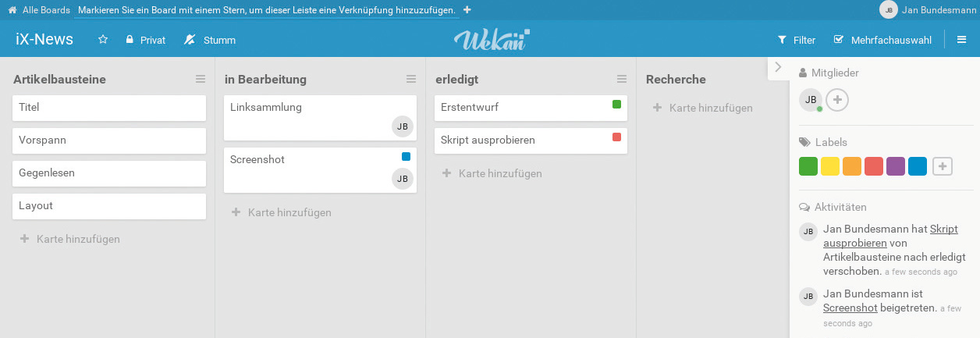Click the plus icon in the top bar

[467, 10]
